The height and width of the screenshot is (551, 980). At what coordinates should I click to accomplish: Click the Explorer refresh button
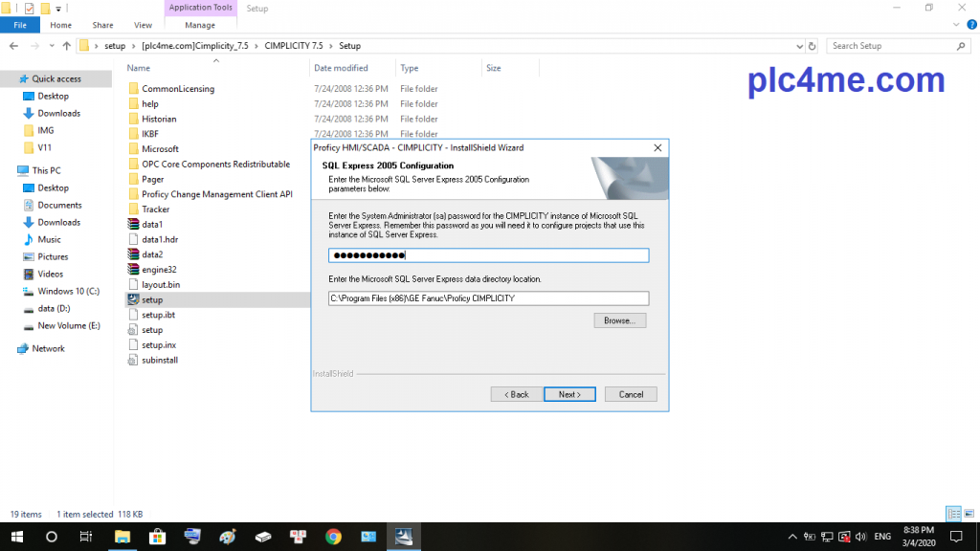click(813, 46)
